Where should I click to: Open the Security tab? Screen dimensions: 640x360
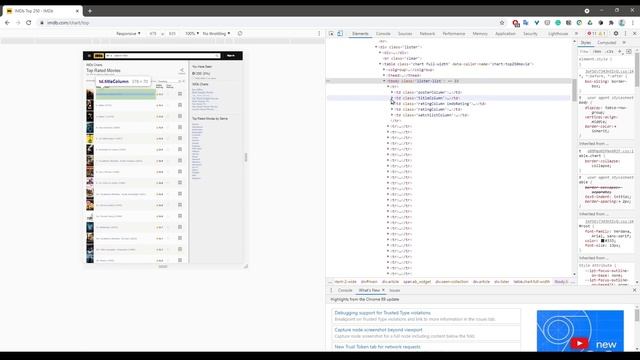click(x=530, y=33)
